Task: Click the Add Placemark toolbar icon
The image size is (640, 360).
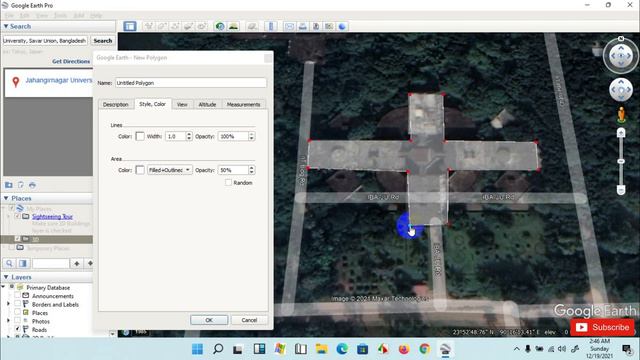Action: pos(149,26)
